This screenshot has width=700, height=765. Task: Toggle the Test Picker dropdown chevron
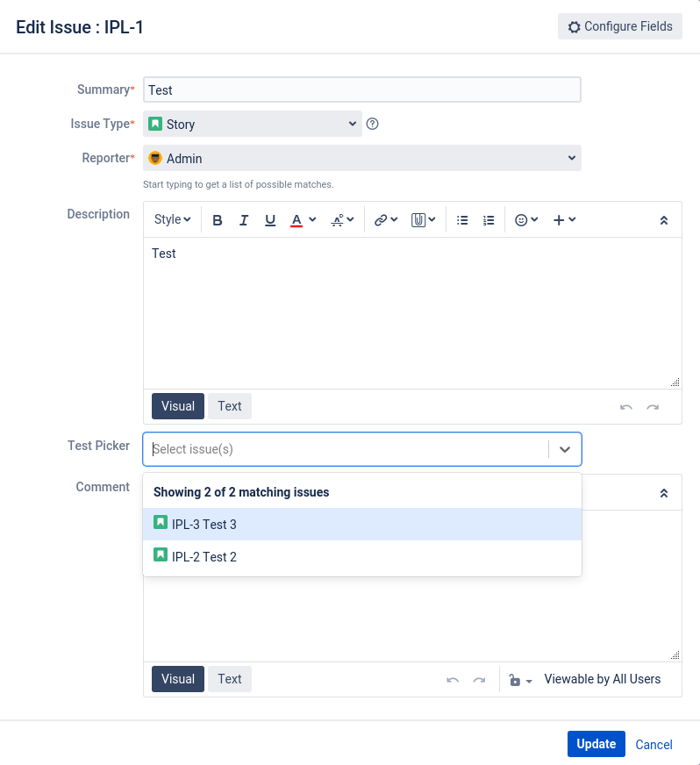pos(565,449)
